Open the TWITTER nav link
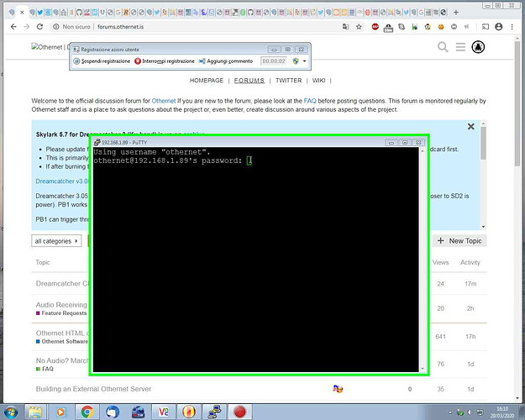525x420 pixels. click(x=289, y=81)
